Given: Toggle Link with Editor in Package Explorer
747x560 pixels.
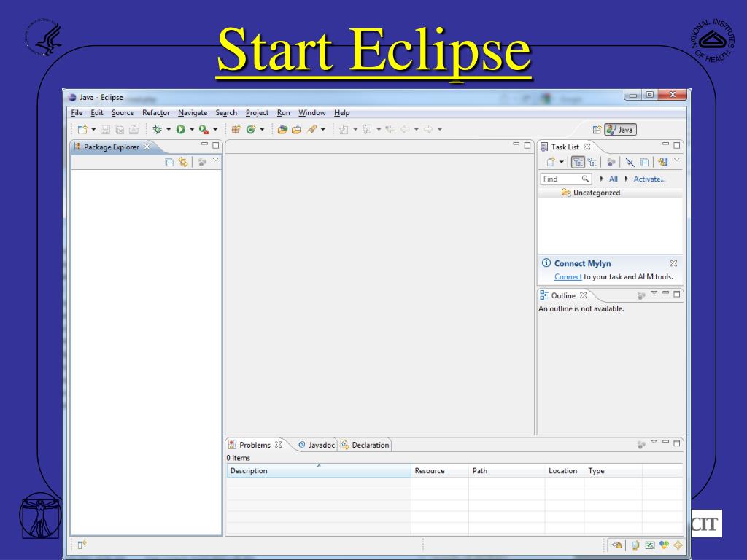Looking at the screenshot, I should point(183,163).
